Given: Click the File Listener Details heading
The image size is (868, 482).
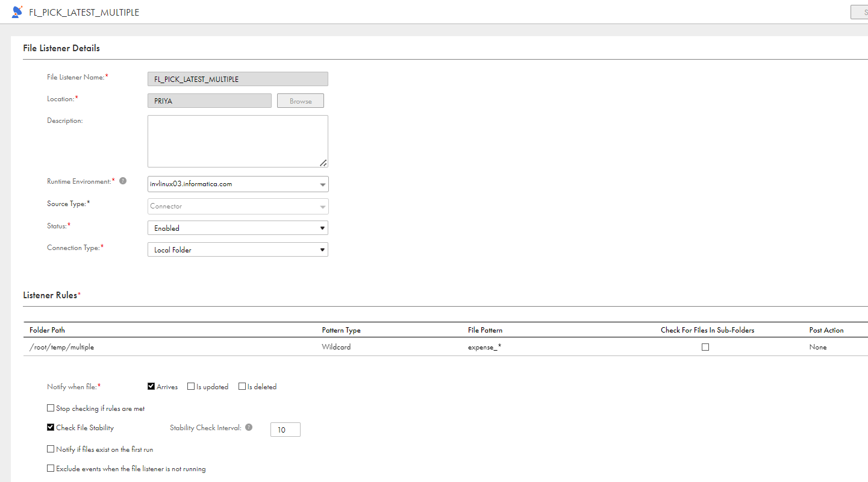Looking at the screenshot, I should click(61, 48).
